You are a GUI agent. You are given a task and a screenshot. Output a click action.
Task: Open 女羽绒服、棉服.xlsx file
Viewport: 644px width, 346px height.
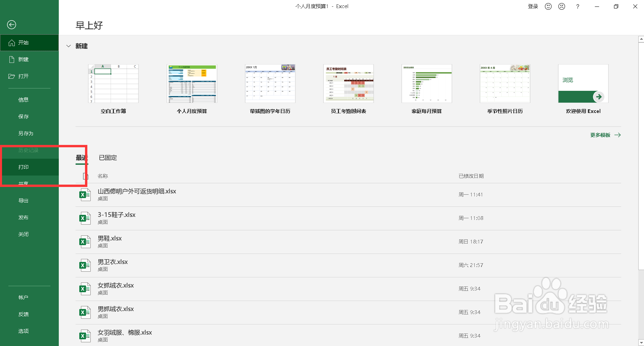pos(348,336)
